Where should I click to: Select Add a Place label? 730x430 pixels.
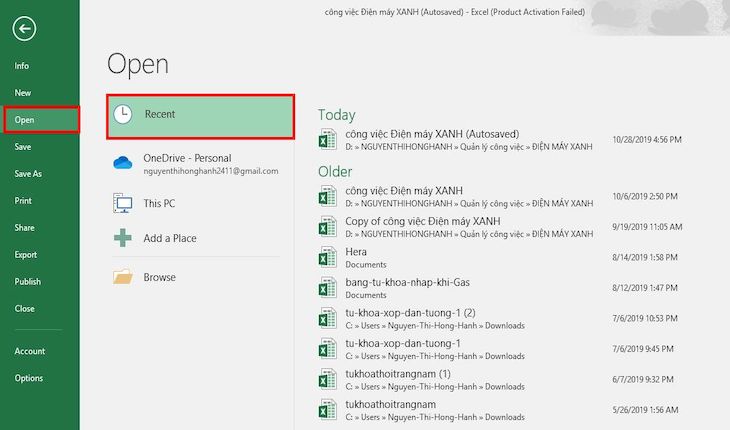point(170,238)
